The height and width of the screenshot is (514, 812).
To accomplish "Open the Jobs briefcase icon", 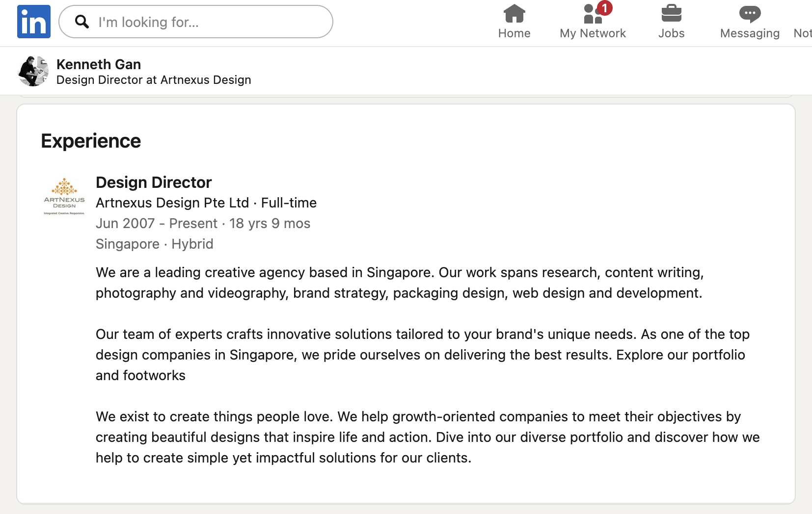I will coord(671,14).
